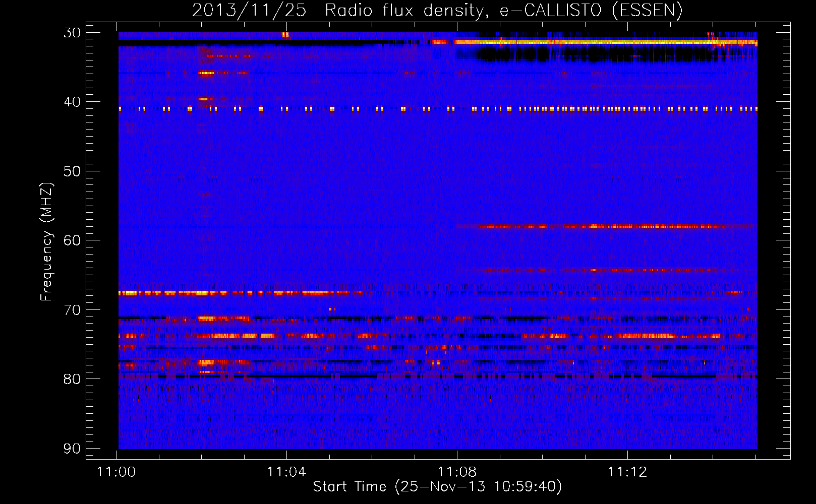Click the 11:04 time tick label
The width and height of the screenshot is (816, 504).
click(x=286, y=472)
